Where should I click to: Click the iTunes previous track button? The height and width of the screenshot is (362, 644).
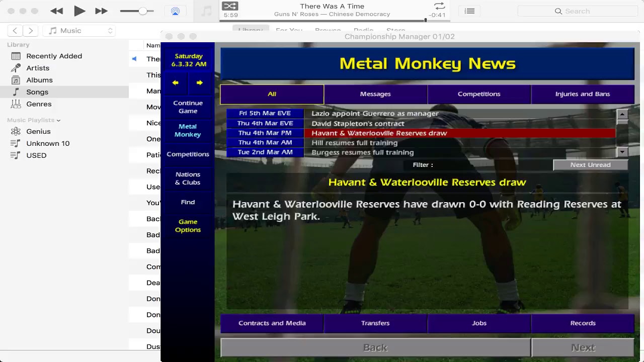pos(56,11)
